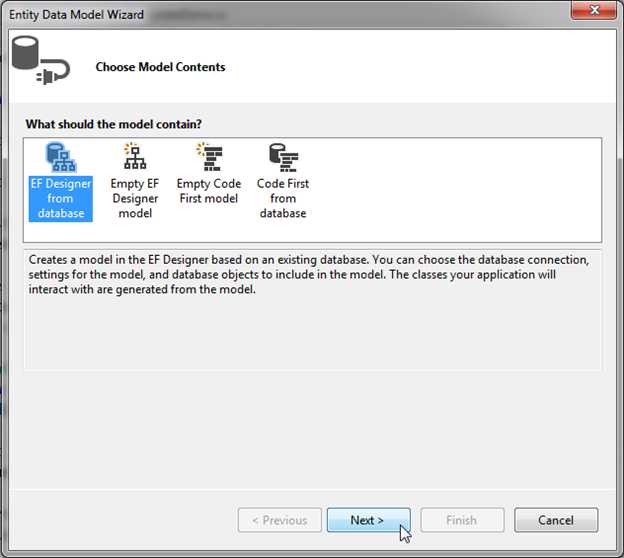Select the EF Designer from database icon

(x=61, y=157)
